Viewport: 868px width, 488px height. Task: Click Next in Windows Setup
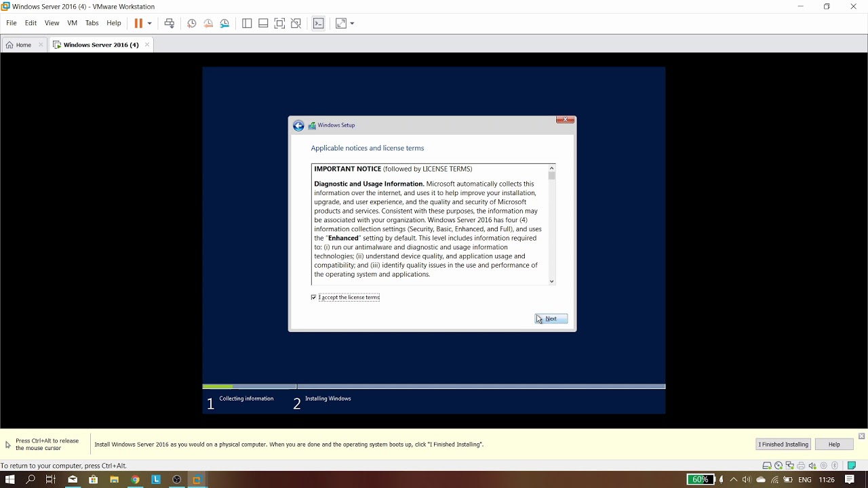[x=551, y=319]
